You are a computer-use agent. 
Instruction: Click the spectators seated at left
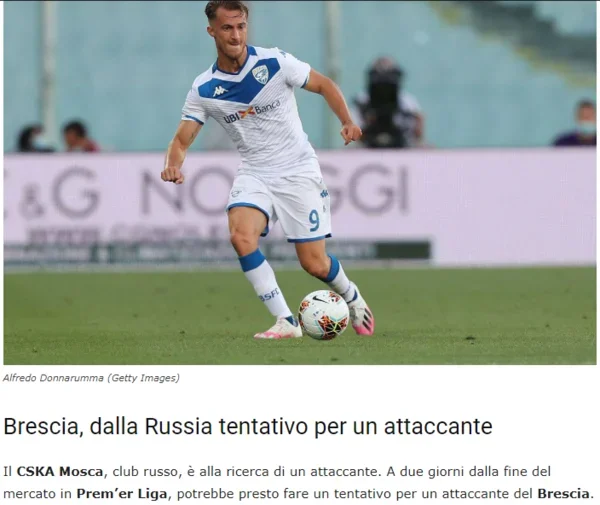click(x=57, y=137)
